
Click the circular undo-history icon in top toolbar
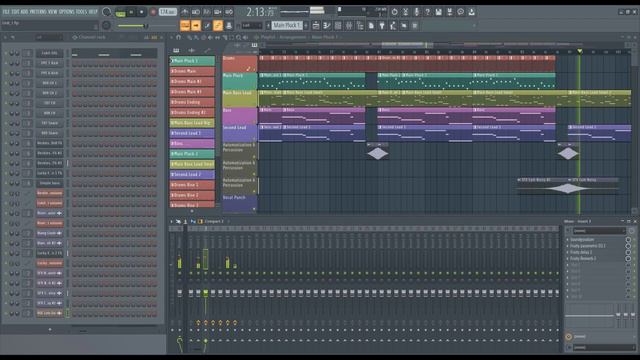(394, 12)
